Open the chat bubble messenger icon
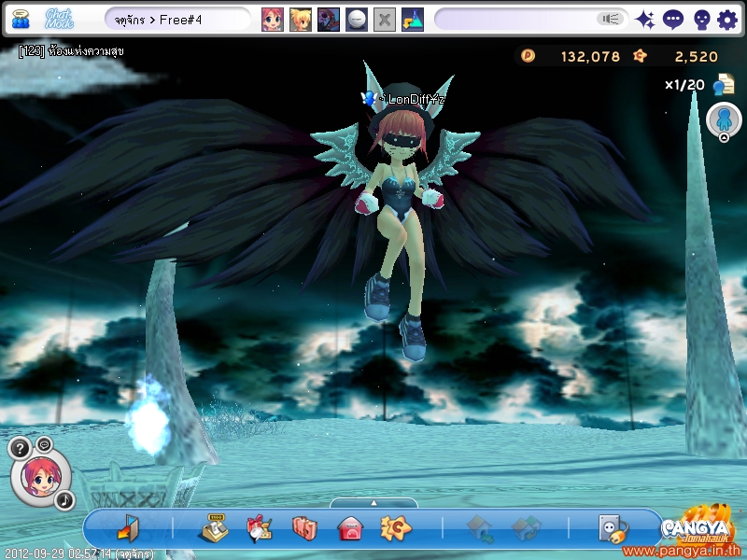 pyautogui.click(x=673, y=20)
